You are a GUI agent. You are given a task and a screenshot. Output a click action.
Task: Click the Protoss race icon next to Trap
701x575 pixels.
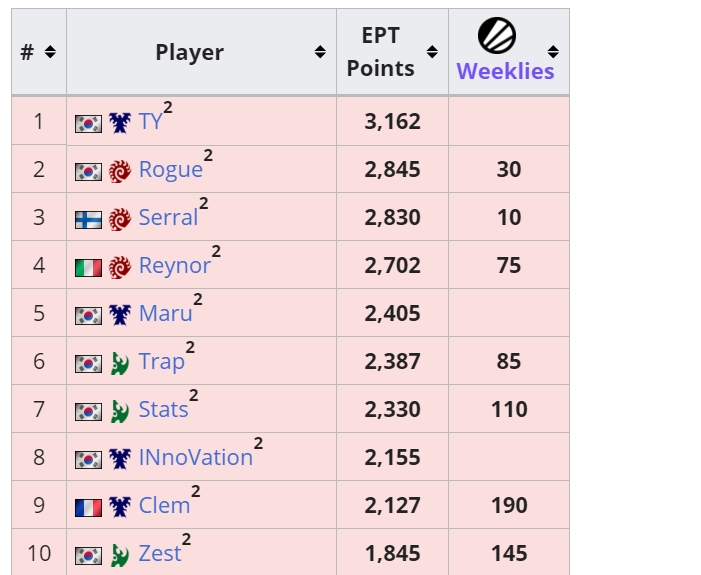click(x=120, y=364)
